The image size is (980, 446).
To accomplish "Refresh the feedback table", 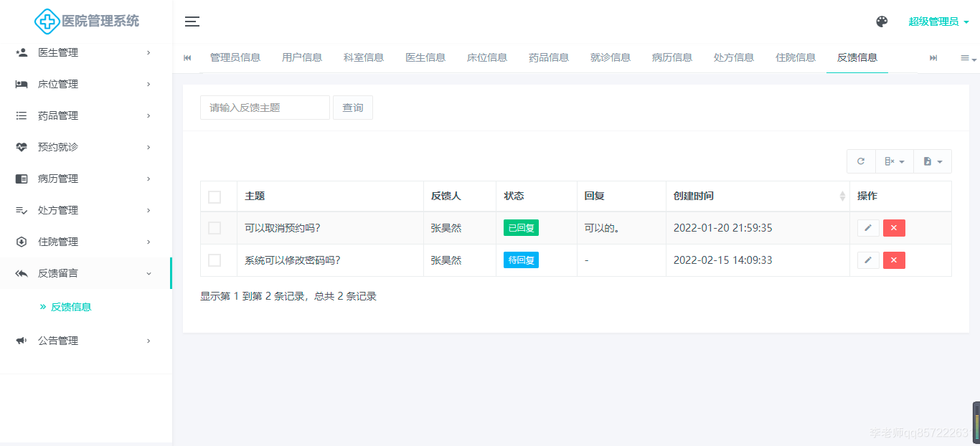I will pyautogui.click(x=861, y=161).
